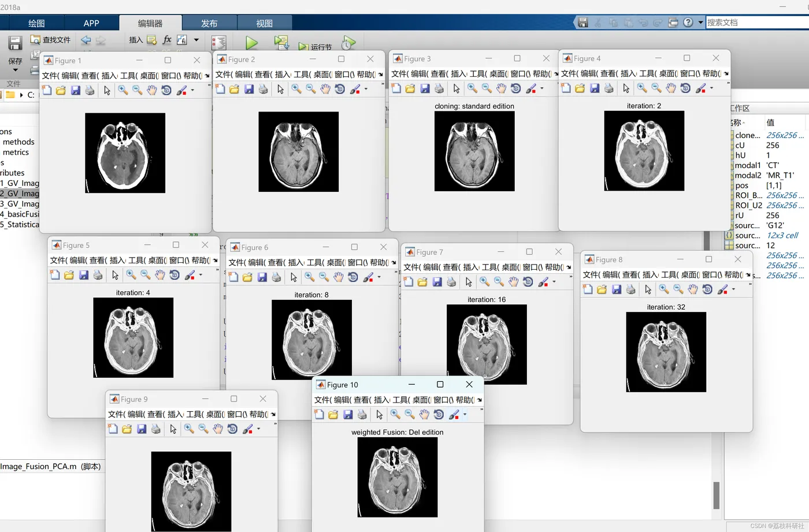Click 值 column header in workspace

tap(770, 122)
